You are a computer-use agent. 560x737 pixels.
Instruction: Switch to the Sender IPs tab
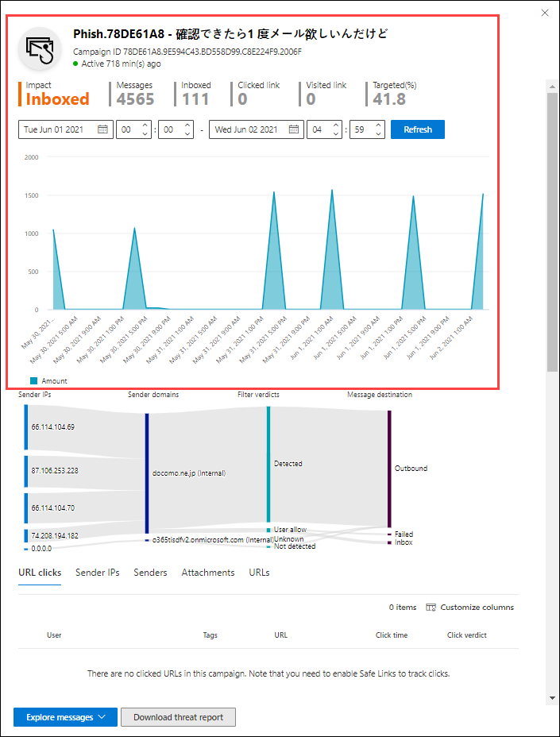click(x=97, y=573)
